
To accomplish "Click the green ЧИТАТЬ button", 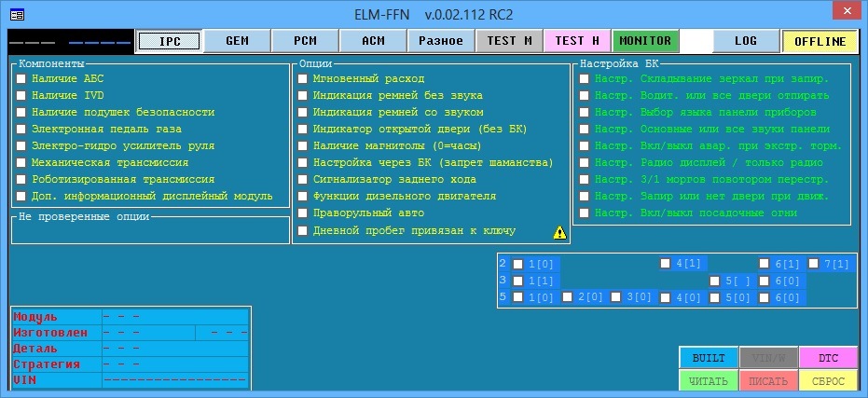I will [x=709, y=381].
